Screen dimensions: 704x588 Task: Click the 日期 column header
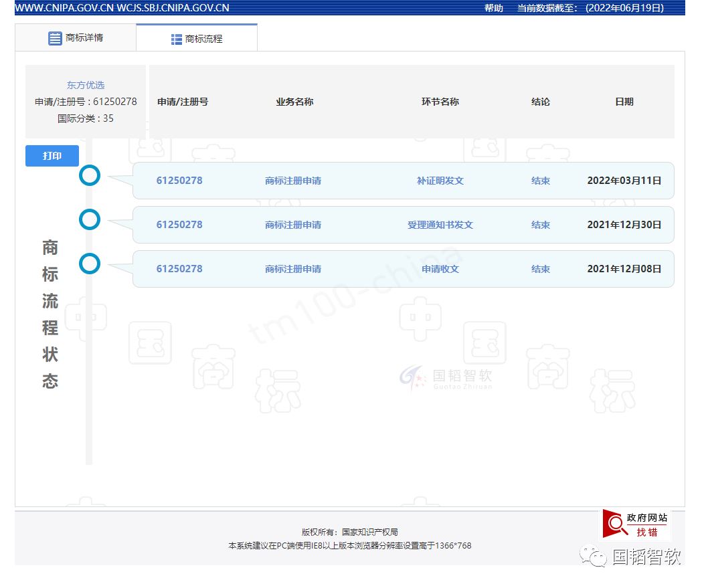[x=624, y=102]
